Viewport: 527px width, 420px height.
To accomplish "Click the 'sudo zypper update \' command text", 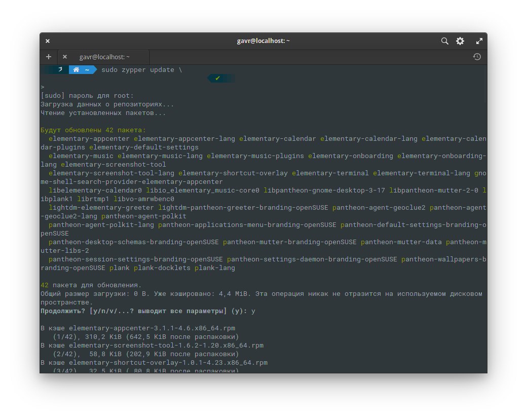I will click(141, 70).
